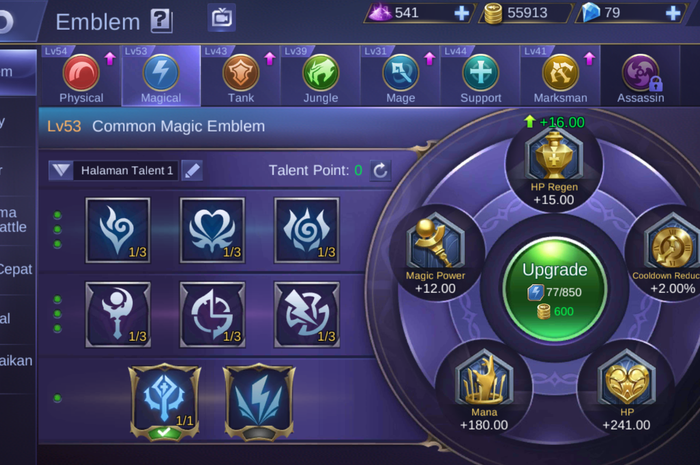Switch to the Physical emblem tab

pos(81,76)
